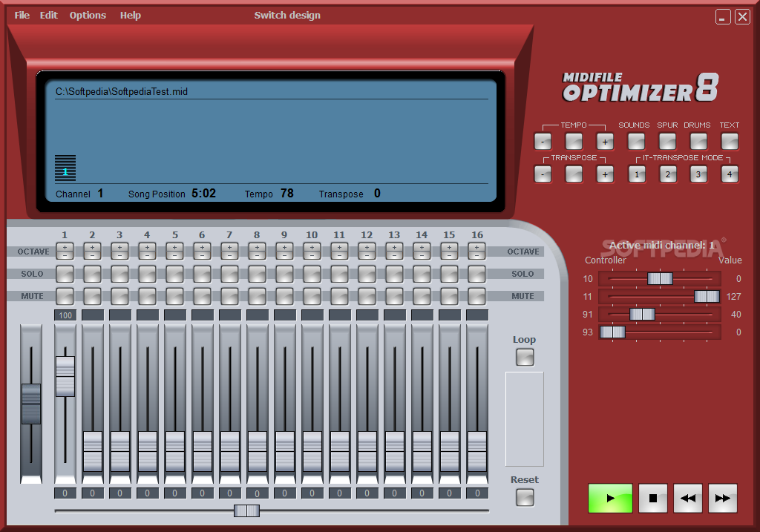Decrease tempo with the minus button
Screen dimensions: 760x532
pos(543,142)
